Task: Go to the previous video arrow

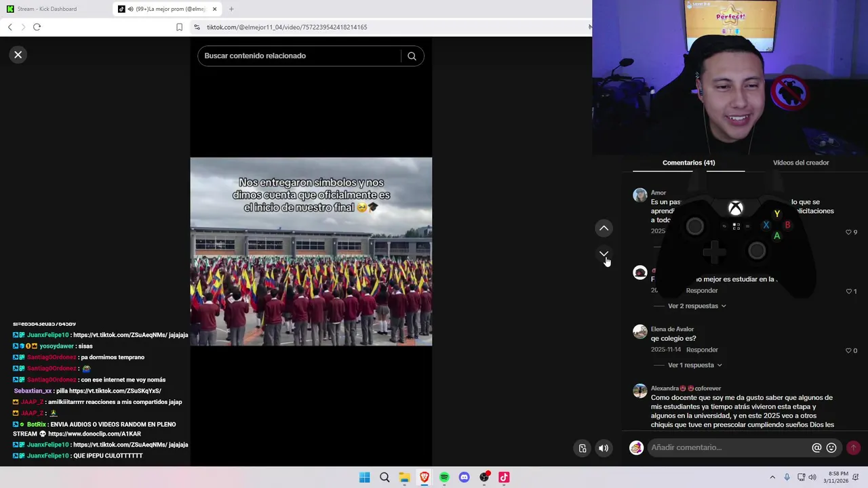Action: coord(604,228)
